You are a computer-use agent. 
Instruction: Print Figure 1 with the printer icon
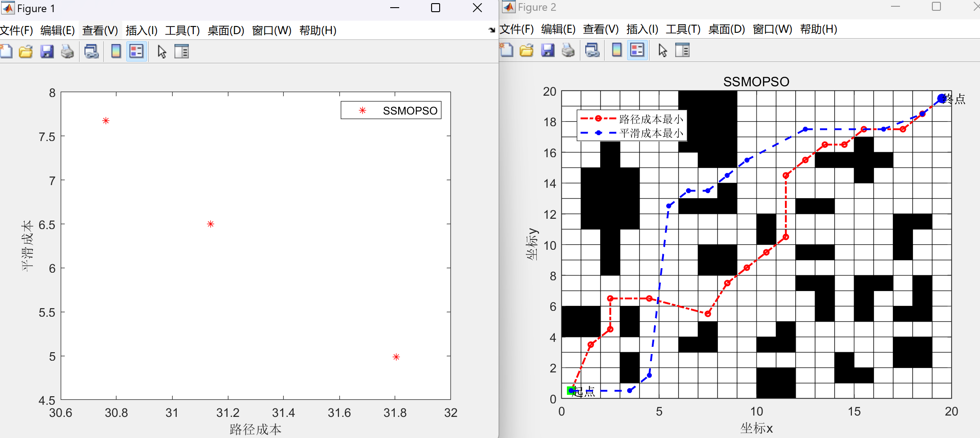click(67, 51)
